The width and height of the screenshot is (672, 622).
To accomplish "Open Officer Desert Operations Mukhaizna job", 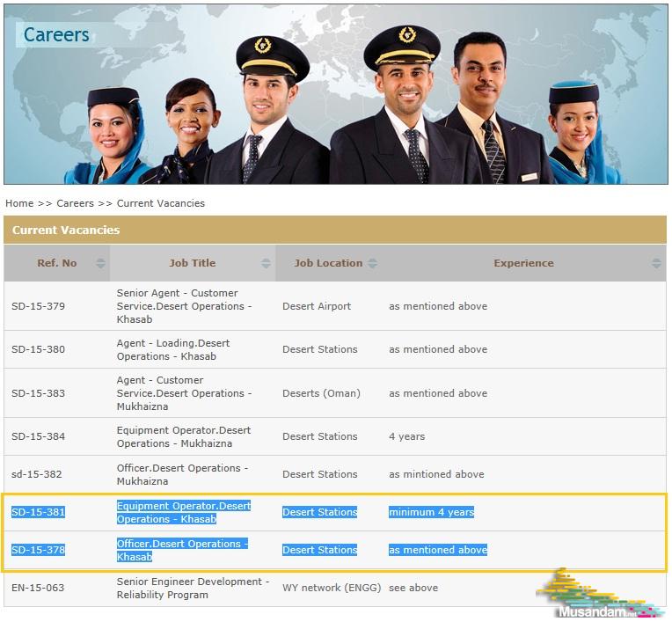I will coord(183,474).
